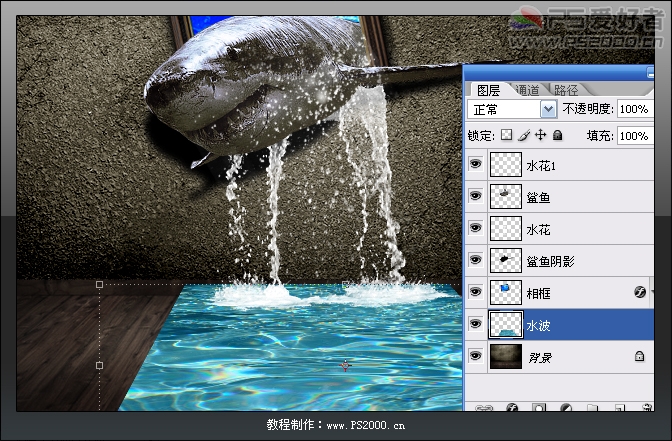Hide the 背景 layer
The height and width of the screenshot is (441, 672).
475,356
